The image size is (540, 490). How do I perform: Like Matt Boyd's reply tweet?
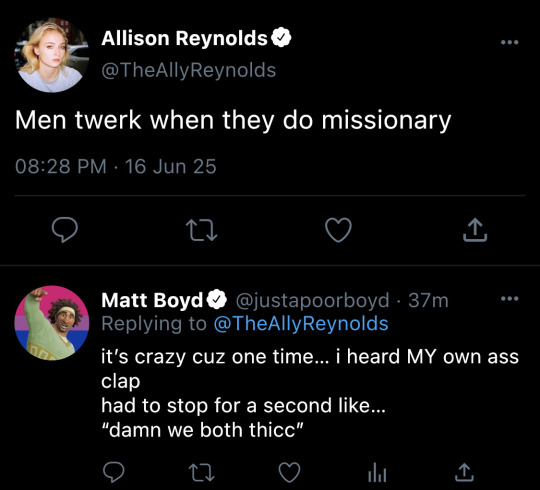coord(289,472)
